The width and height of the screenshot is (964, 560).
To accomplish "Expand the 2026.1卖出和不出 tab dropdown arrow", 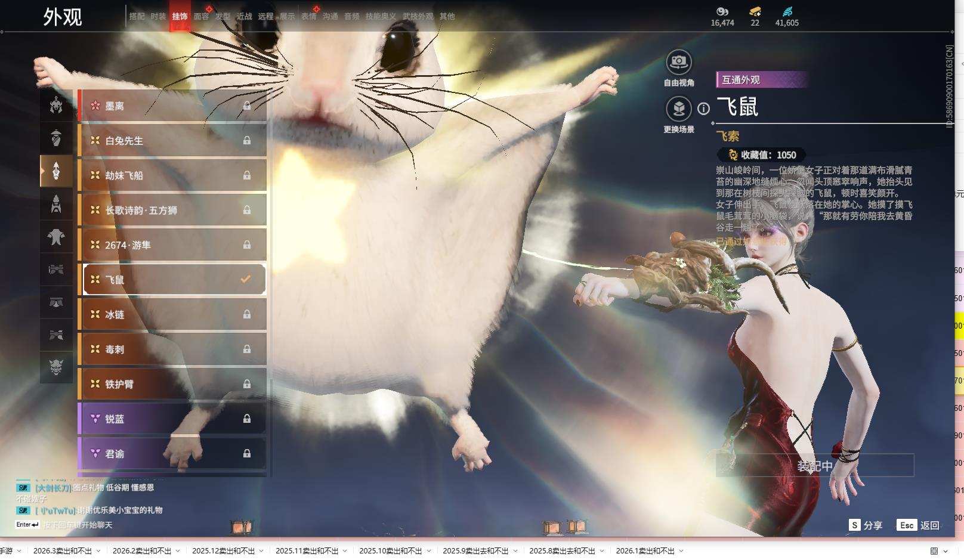I will tap(681, 550).
